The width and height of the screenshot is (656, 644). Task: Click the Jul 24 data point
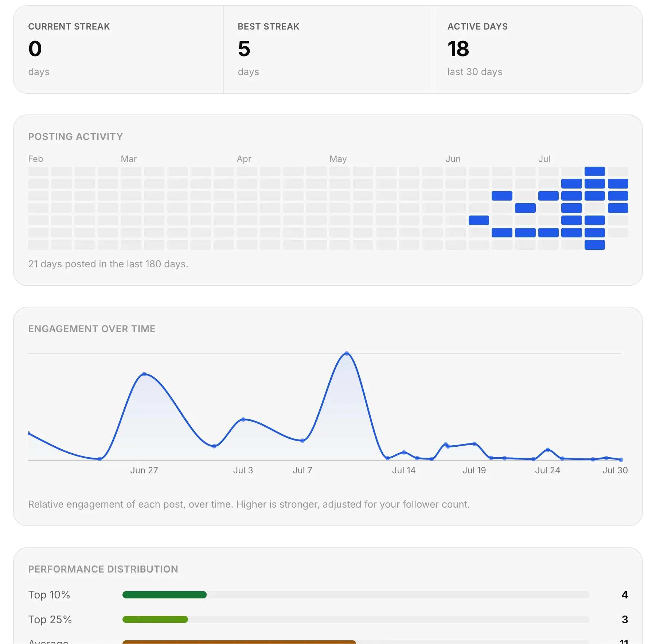click(548, 450)
